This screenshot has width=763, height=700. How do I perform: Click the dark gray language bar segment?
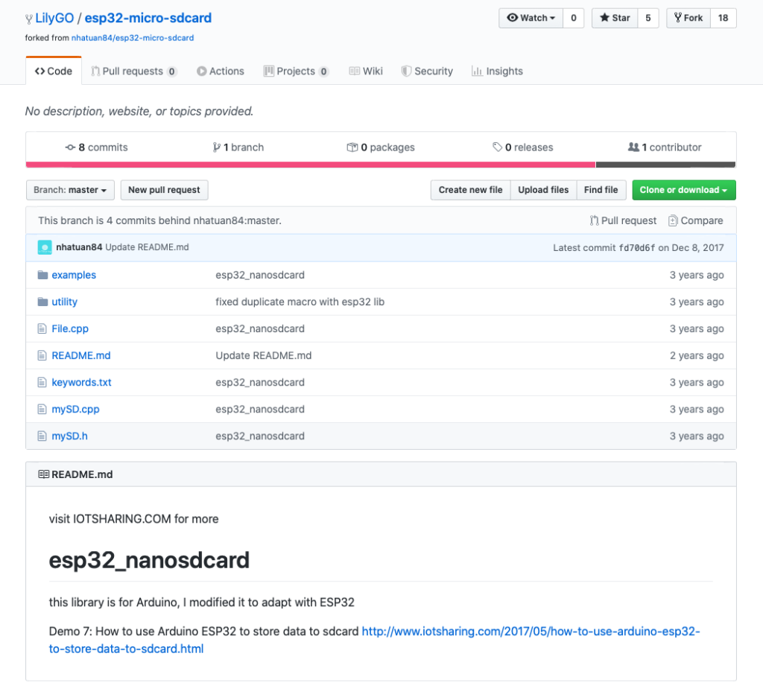[665, 165]
